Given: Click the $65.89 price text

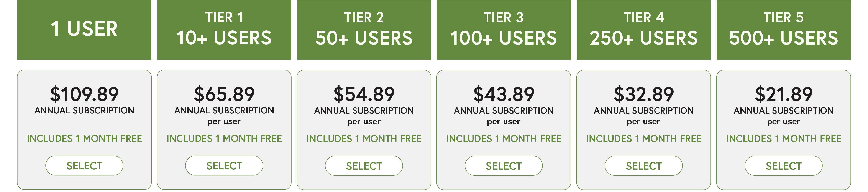Looking at the screenshot, I should pos(224,94).
